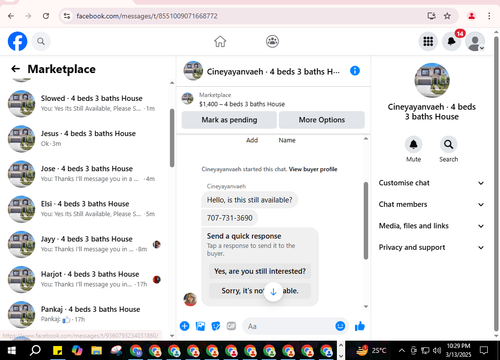Open Windows Start menu
500x360 pixels.
coord(11,351)
